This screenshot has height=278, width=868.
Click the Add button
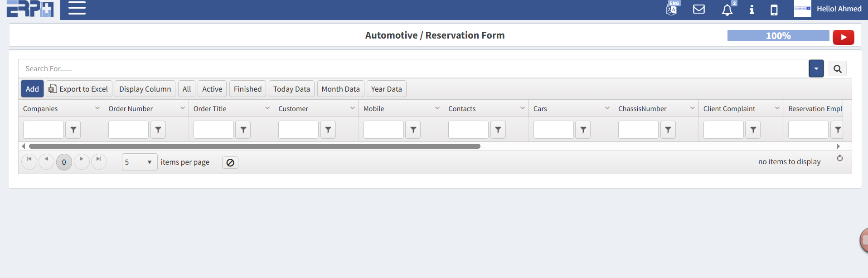(x=32, y=89)
